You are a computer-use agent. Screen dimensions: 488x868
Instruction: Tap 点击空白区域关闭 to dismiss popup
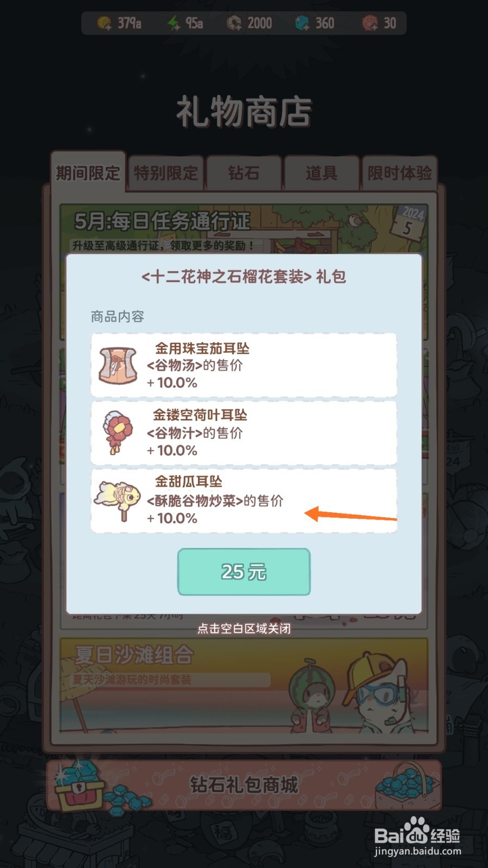tap(244, 629)
